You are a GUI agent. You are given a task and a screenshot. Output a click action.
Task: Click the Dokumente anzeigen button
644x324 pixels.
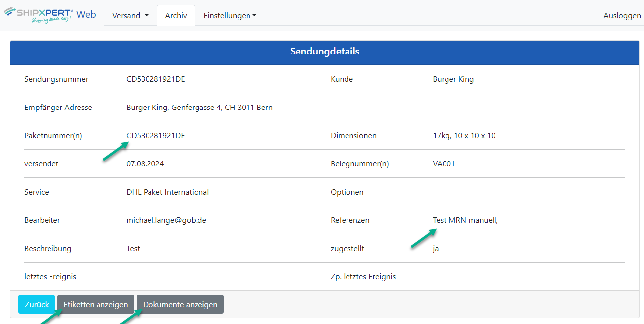[x=180, y=304]
